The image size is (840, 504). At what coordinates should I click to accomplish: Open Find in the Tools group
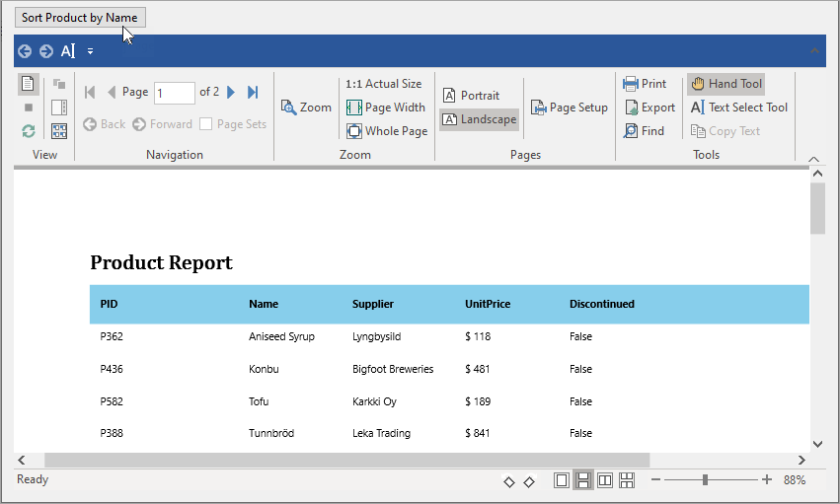point(644,130)
